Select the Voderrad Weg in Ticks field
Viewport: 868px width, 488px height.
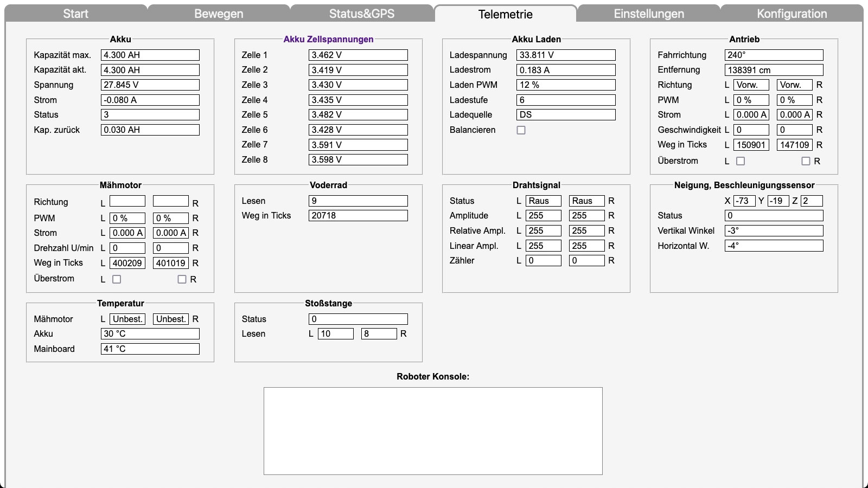(x=358, y=215)
